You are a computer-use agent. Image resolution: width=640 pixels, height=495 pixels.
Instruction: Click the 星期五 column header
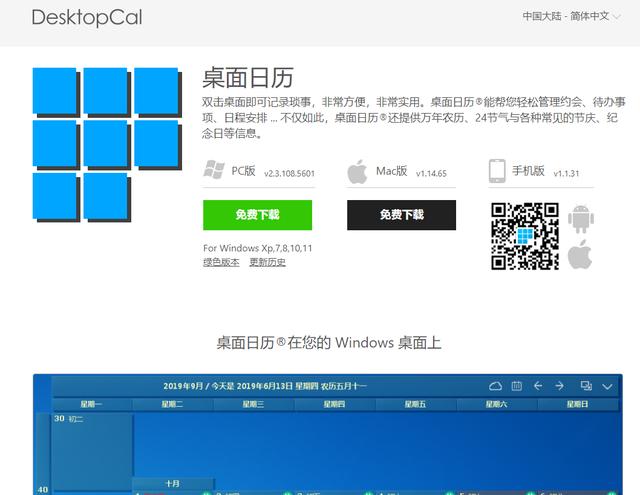pos(415,404)
